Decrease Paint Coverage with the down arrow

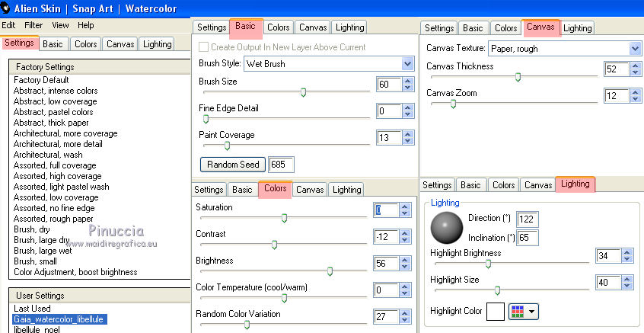[x=407, y=142]
